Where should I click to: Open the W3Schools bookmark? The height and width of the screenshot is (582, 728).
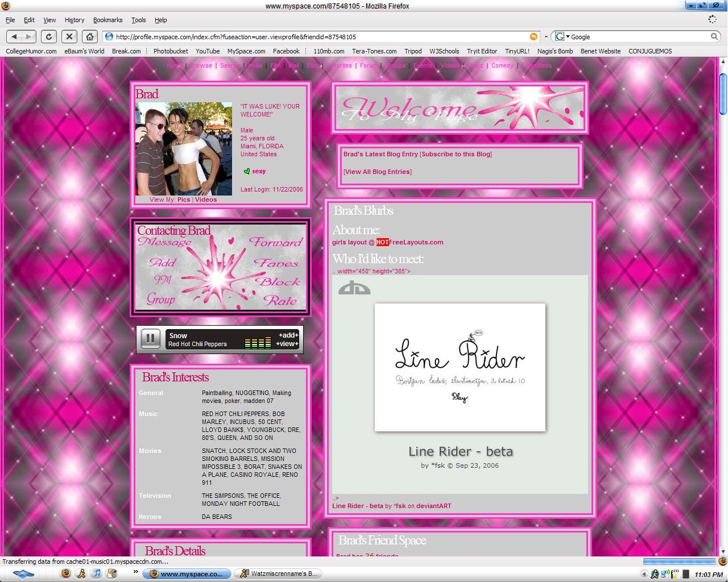click(444, 51)
